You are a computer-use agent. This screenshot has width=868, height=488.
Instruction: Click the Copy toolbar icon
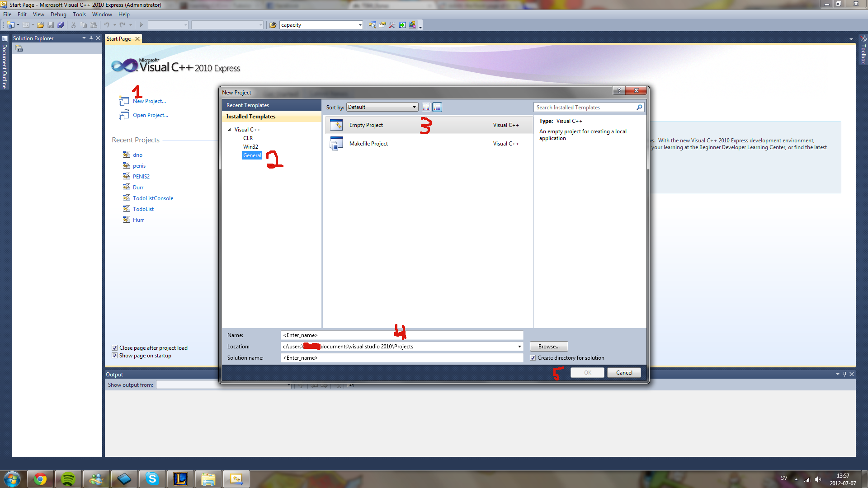click(83, 25)
